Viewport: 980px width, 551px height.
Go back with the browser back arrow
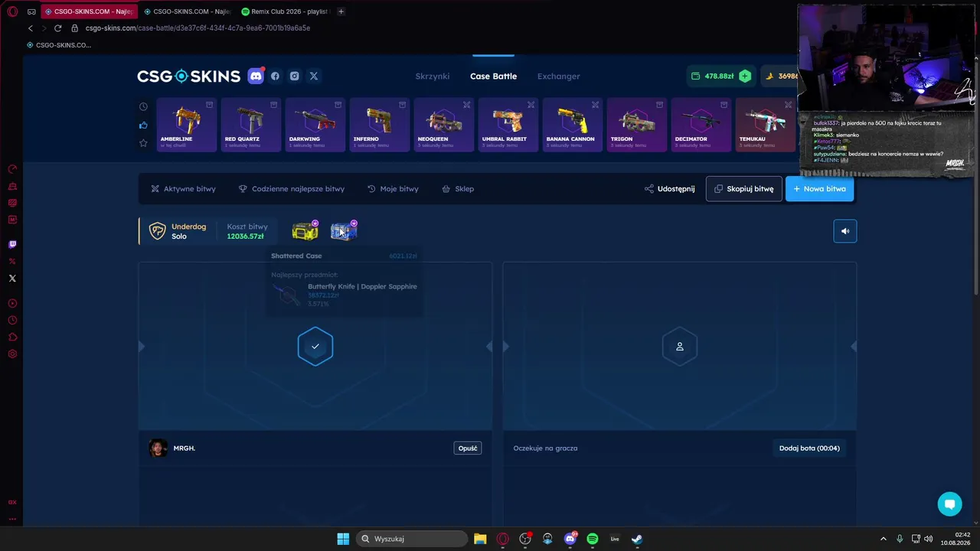click(31, 28)
